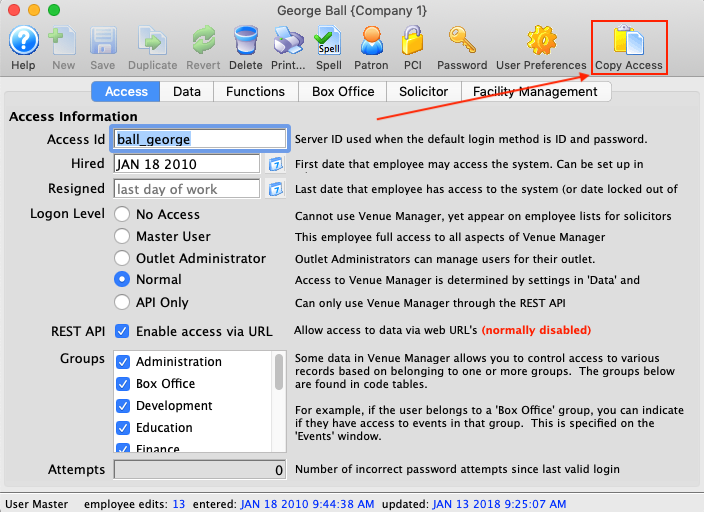Click the yellow minimize window button

pyautogui.click(x=34, y=10)
